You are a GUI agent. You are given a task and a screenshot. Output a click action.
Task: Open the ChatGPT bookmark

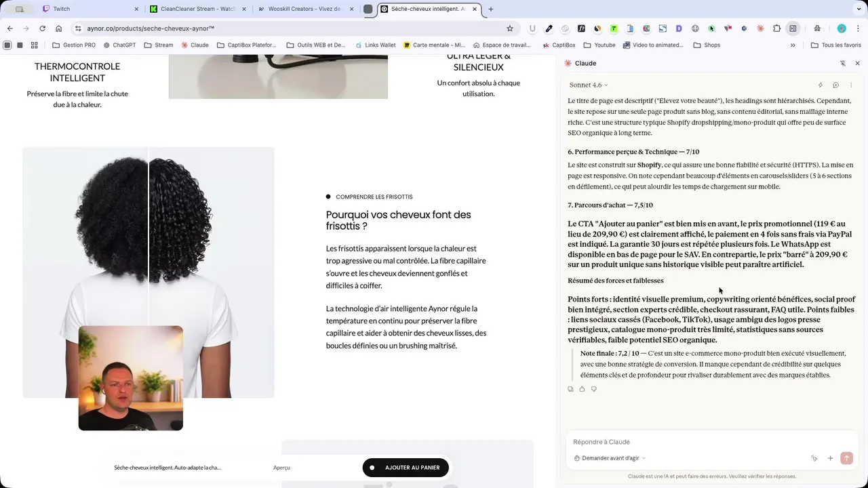[x=120, y=45]
